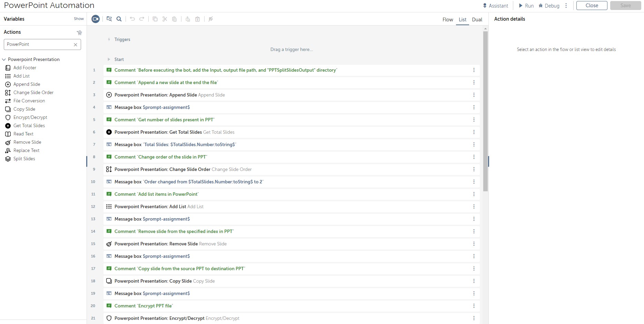Screen dimensions: 644x324
Task: Open the options menu for line 3 Append Slide
Action: point(474,95)
